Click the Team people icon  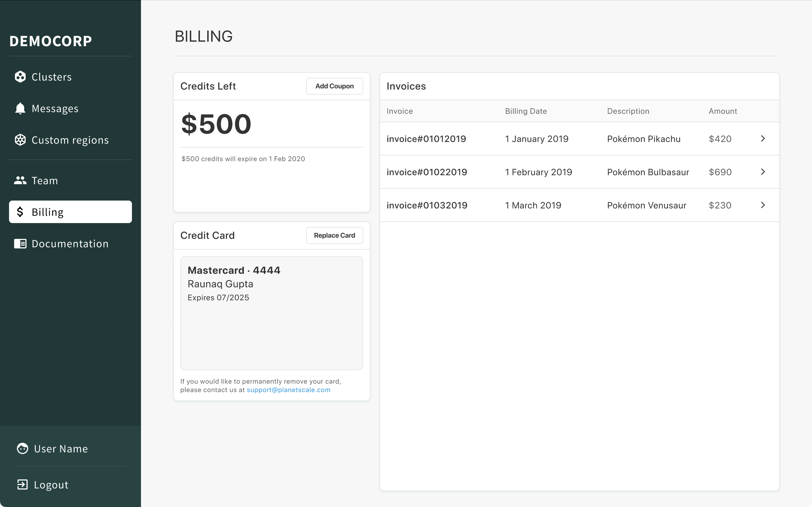tap(20, 180)
